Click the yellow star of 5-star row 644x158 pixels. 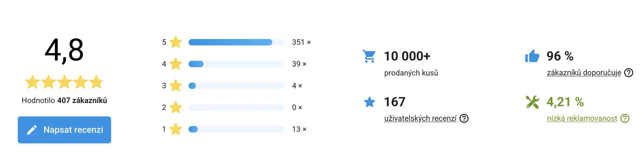point(176,42)
